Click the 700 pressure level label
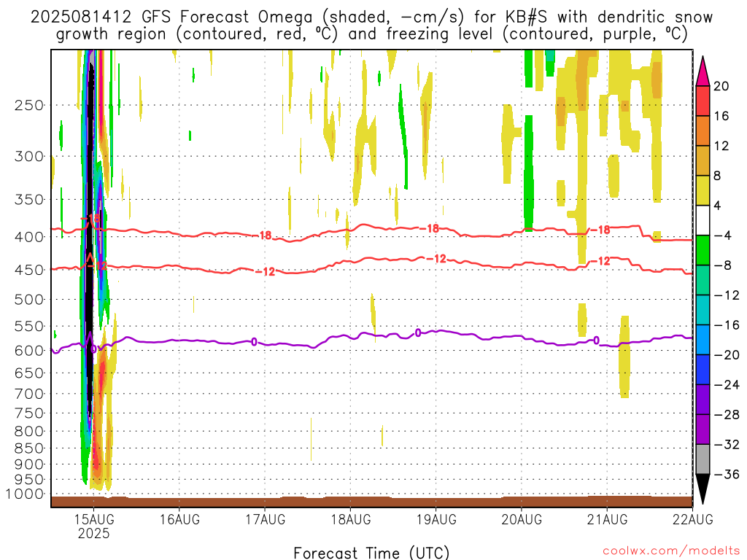Screen dimensions: 747x560 point(29,394)
